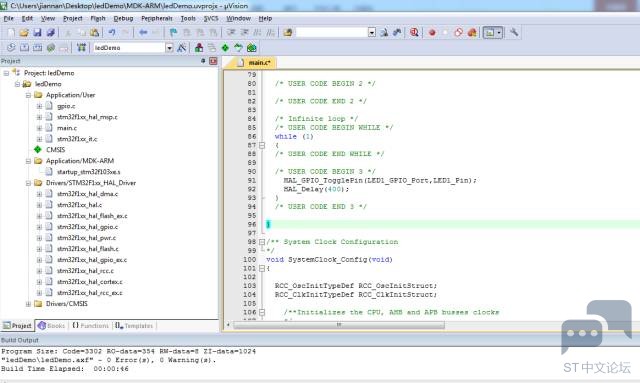Switch to the Functions tab
Image resolution: width=640 pixels, height=383 pixels.
point(91,325)
